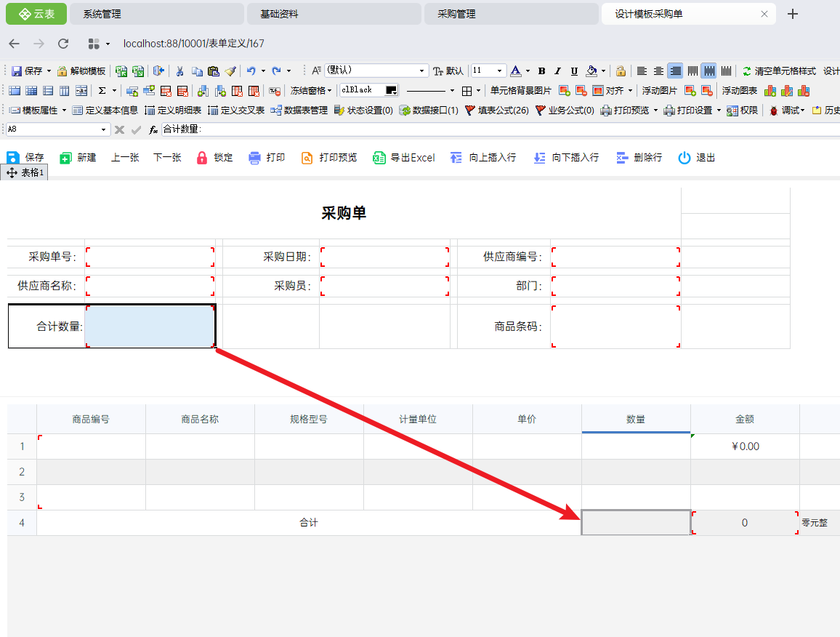Click 解锁模板 unlock template

81,71
